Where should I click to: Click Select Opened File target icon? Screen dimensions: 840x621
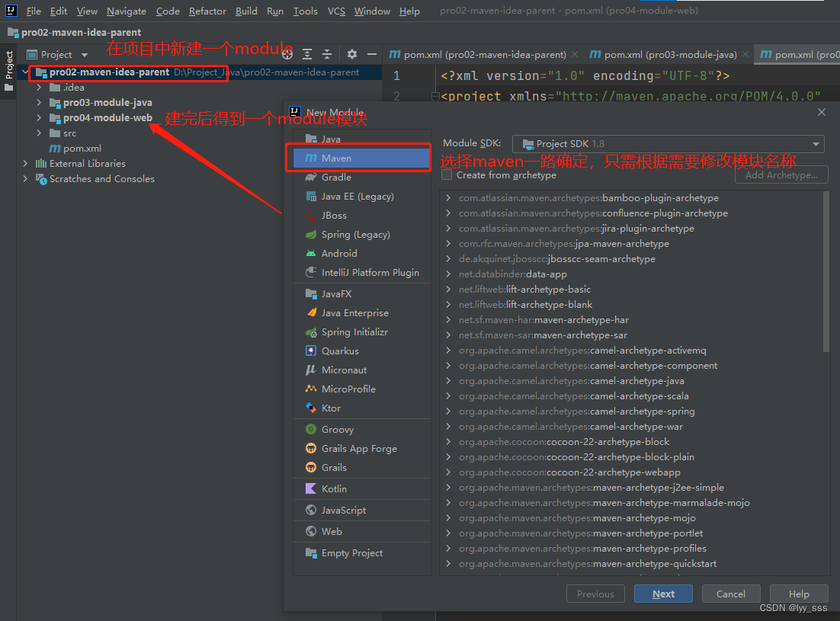pyautogui.click(x=287, y=54)
